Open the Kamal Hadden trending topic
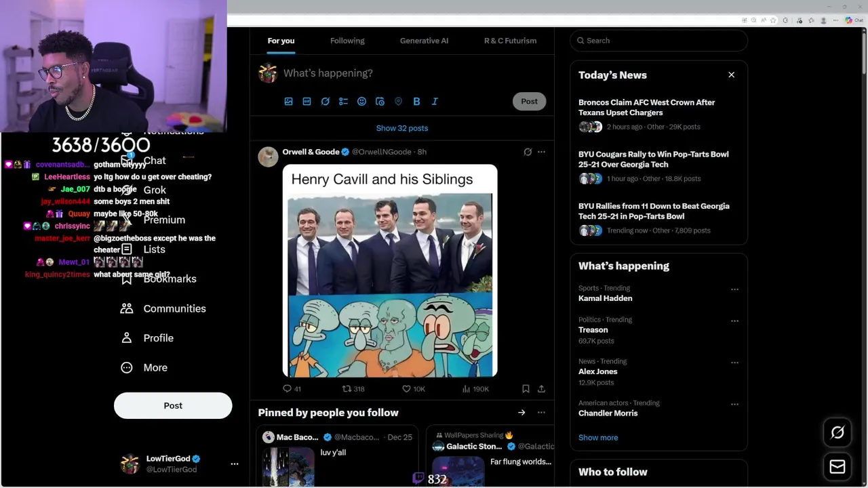 [x=605, y=298]
